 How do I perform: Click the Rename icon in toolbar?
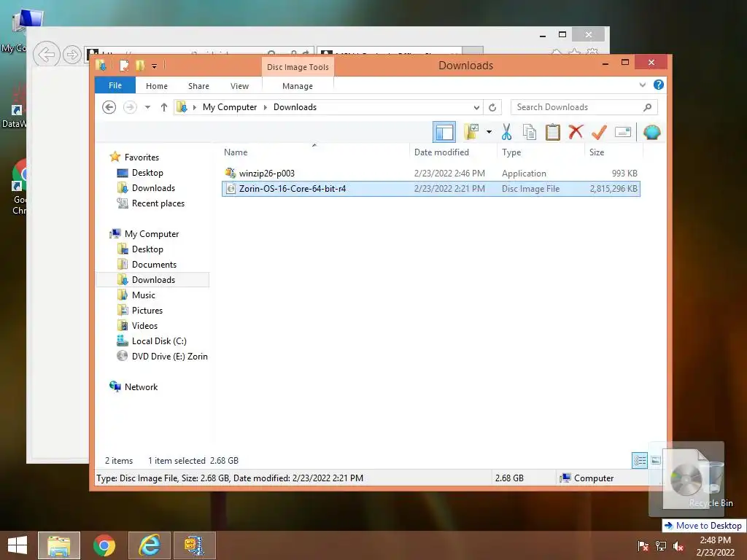[x=623, y=132]
